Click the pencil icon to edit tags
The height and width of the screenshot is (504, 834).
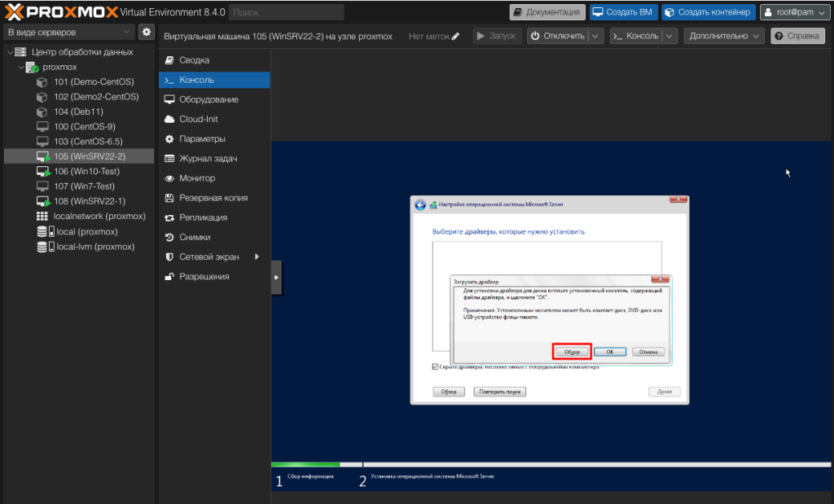point(455,37)
